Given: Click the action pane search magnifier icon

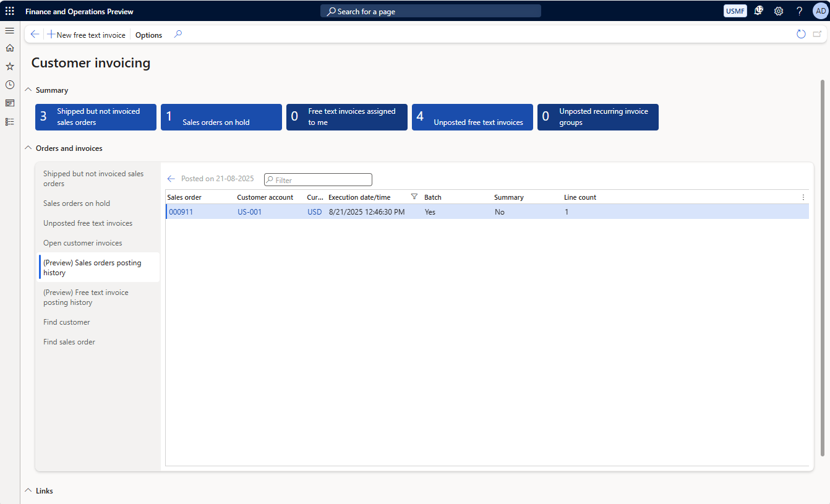Looking at the screenshot, I should tap(178, 35).
